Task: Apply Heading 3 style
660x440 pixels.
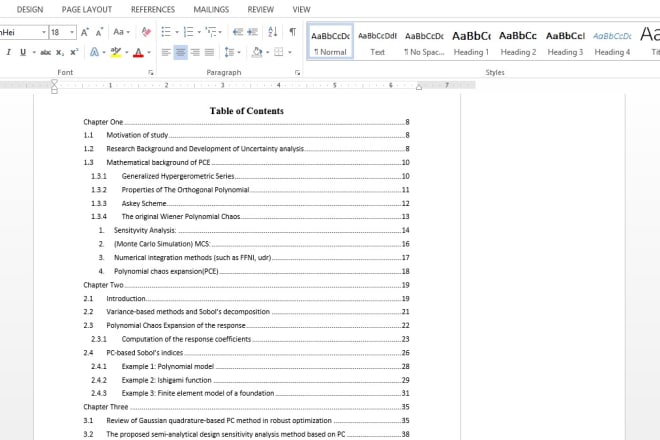Action: point(565,42)
